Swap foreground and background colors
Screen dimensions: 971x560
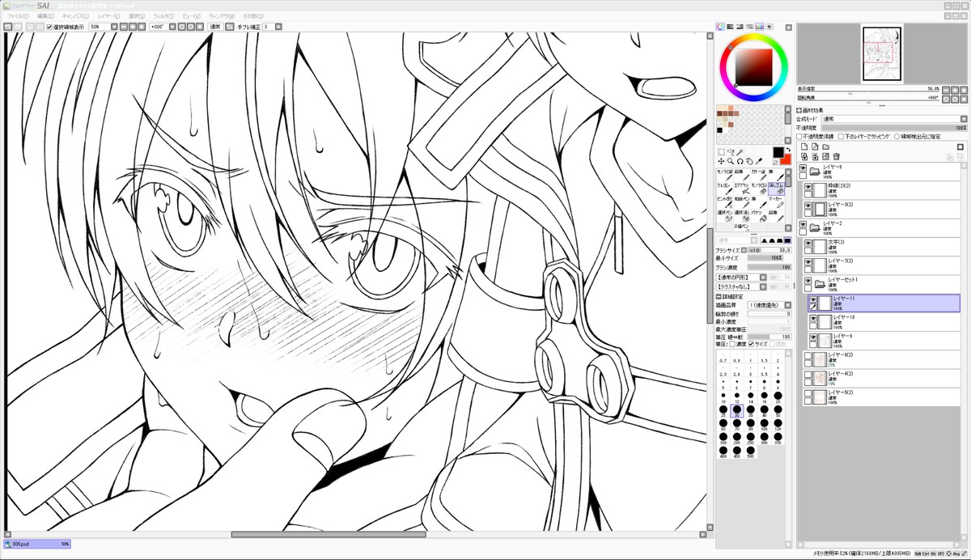coord(787,150)
